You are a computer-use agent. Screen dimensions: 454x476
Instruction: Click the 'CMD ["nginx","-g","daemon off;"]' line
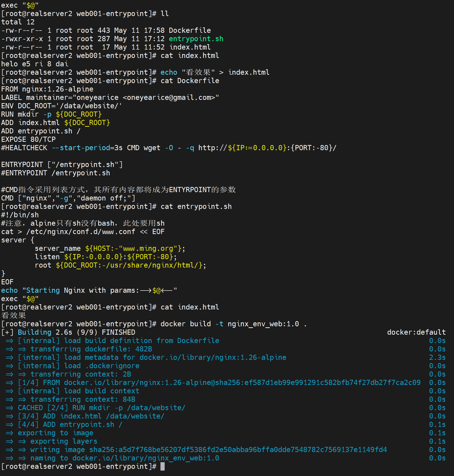point(68,198)
